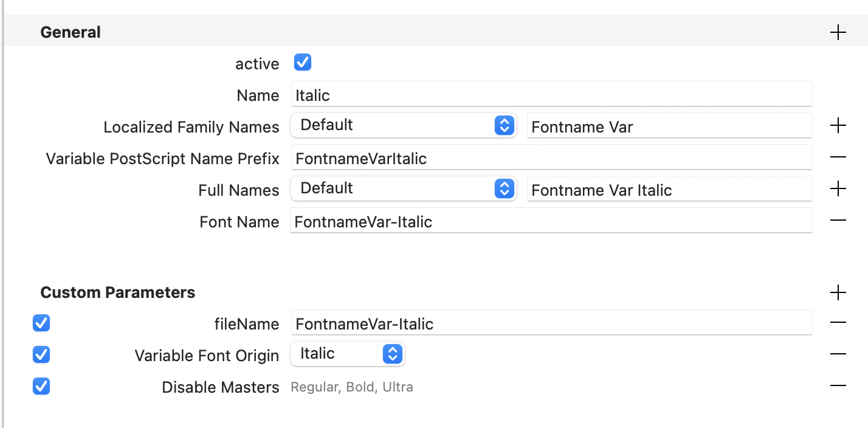Remove the Font Name row
The image size is (868, 428).
(838, 221)
